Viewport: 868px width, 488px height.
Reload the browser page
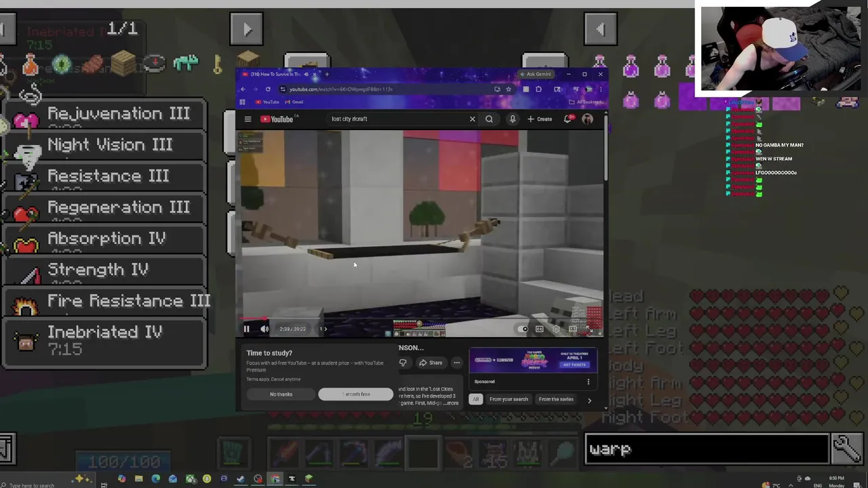[x=268, y=89]
